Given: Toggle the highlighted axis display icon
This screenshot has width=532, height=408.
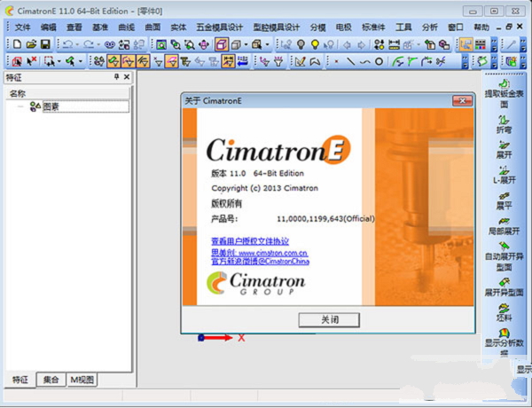Looking at the screenshot, I should coord(465,44).
